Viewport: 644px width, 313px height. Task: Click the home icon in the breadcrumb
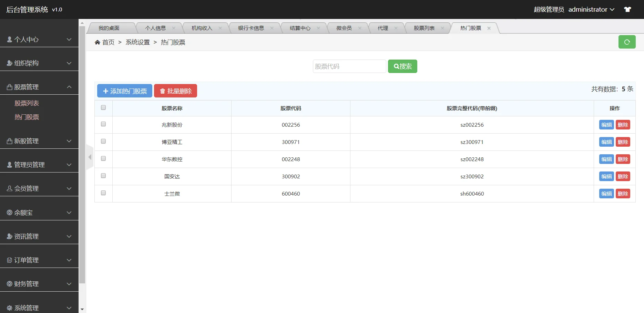tap(98, 42)
